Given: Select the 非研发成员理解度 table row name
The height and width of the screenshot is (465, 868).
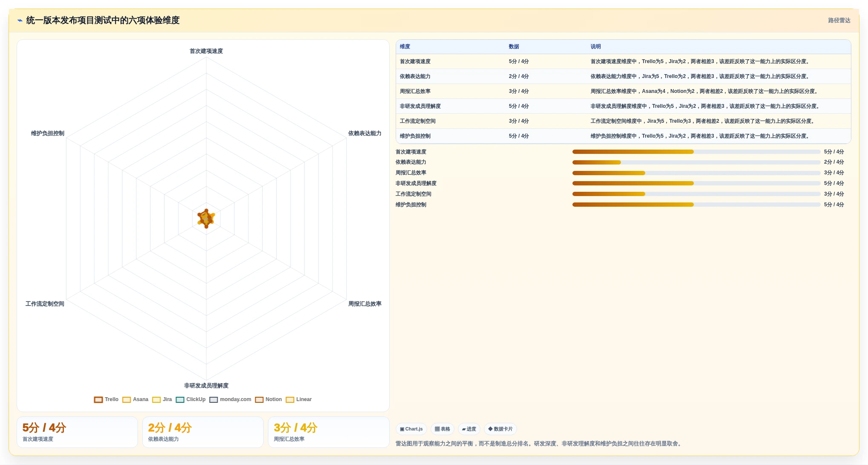Looking at the screenshot, I should click(x=420, y=106).
